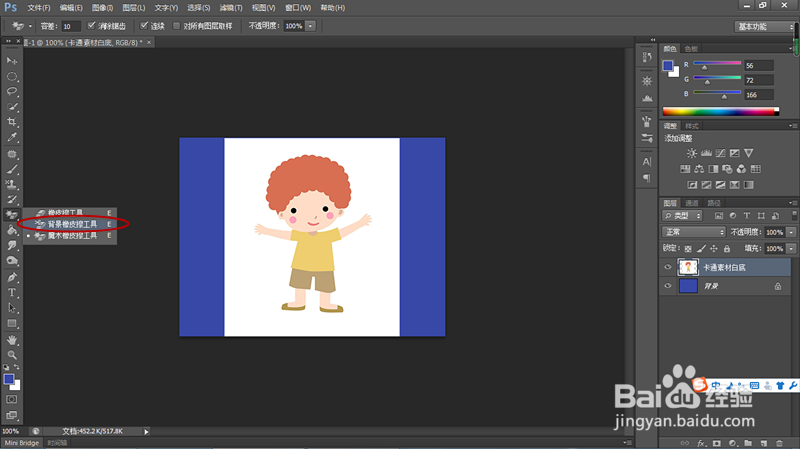Select the Path Selection tool
This screenshot has height=449, width=800.
click(x=12, y=308)
